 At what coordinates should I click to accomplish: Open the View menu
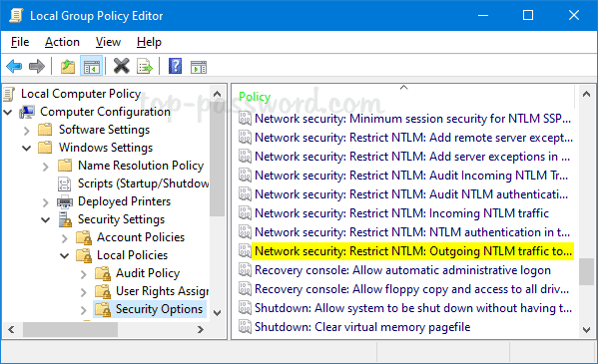(x=108, y=42)
